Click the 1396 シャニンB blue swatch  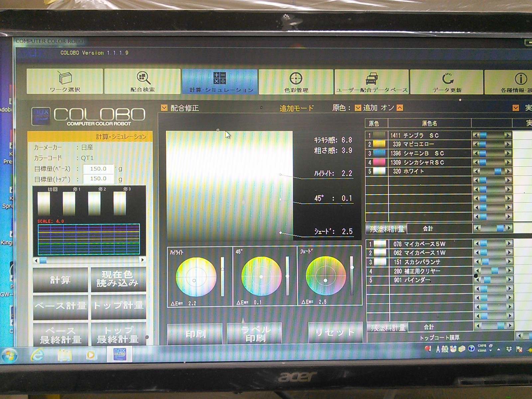click(379, 153)
